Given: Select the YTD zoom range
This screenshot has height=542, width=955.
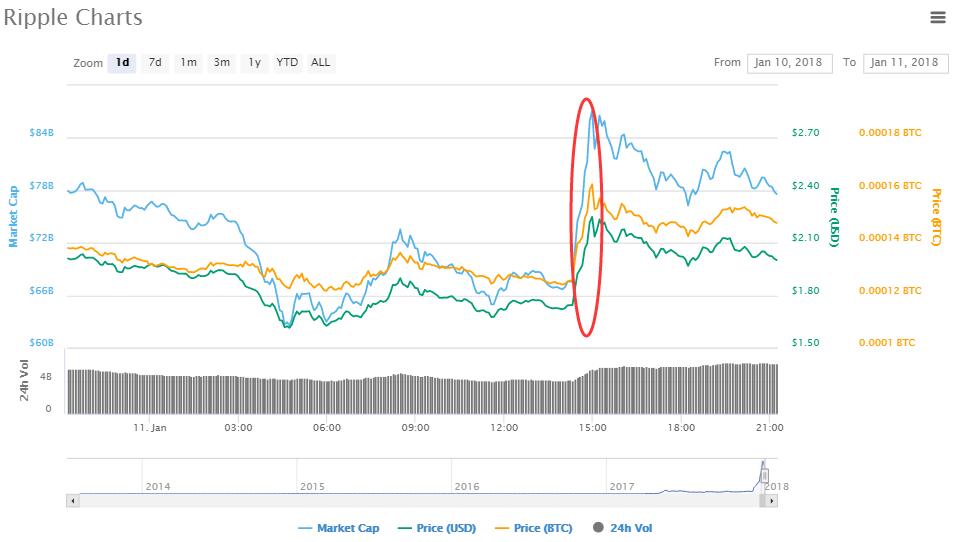Looking at the screenshot, I should click(287, 63).
